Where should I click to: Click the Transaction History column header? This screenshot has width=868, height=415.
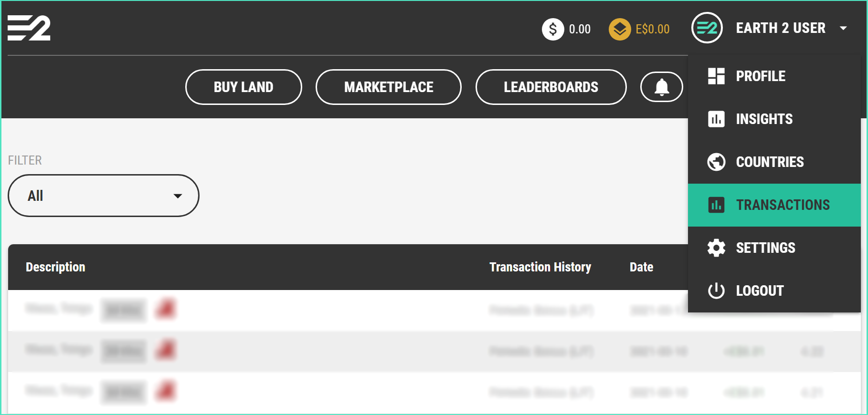(x=540, y=267)
